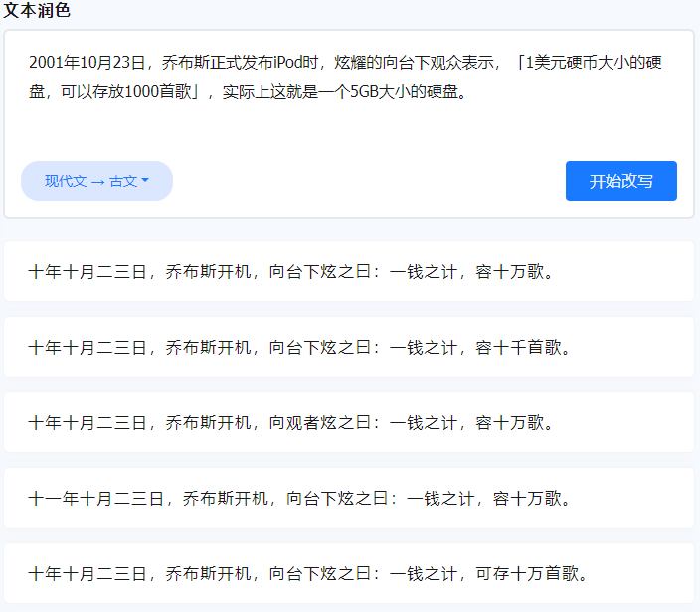700x612 pixels.
Task: Click the 开始改写 button
Action: pyautogui.click(x=620, y=181)
